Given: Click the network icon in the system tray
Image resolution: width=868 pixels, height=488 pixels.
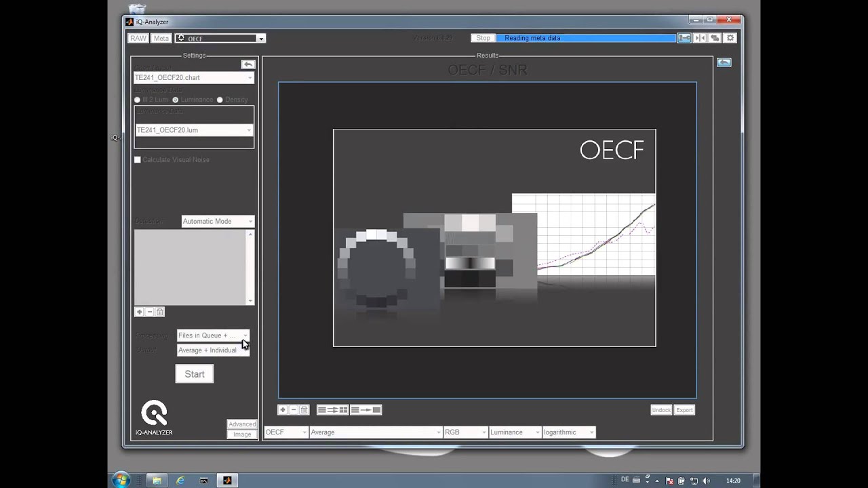Looking at the screenshot, I should pos(694,481).
